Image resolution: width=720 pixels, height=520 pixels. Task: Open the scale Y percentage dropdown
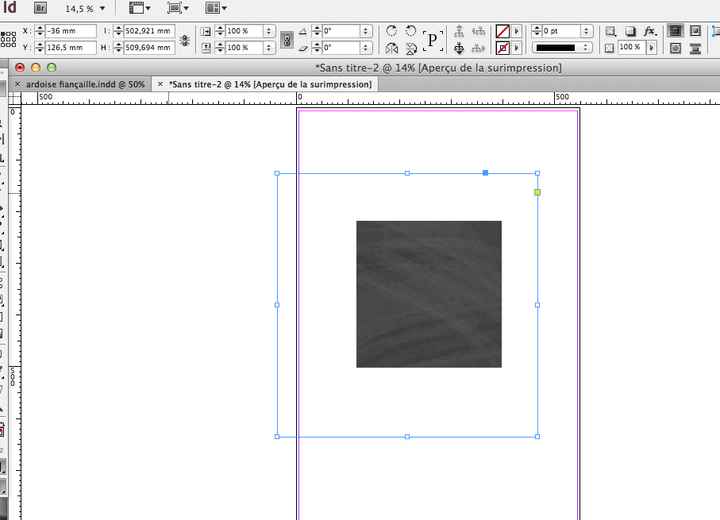(269, 47)
